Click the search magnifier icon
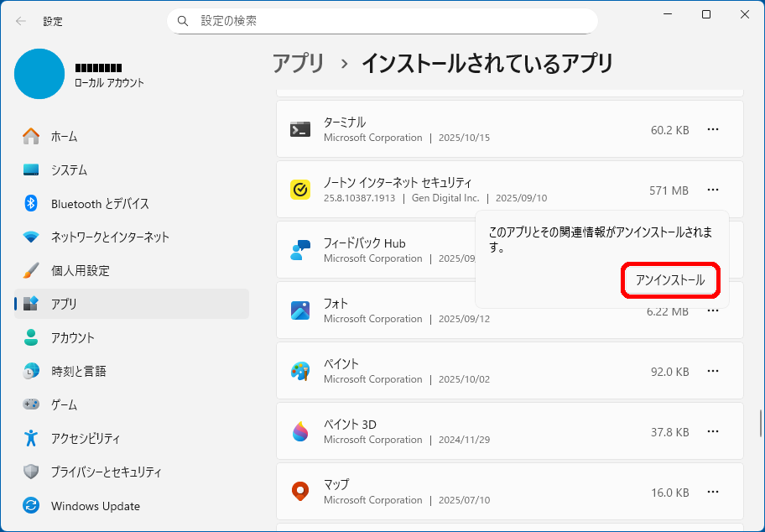 [183, 21]
